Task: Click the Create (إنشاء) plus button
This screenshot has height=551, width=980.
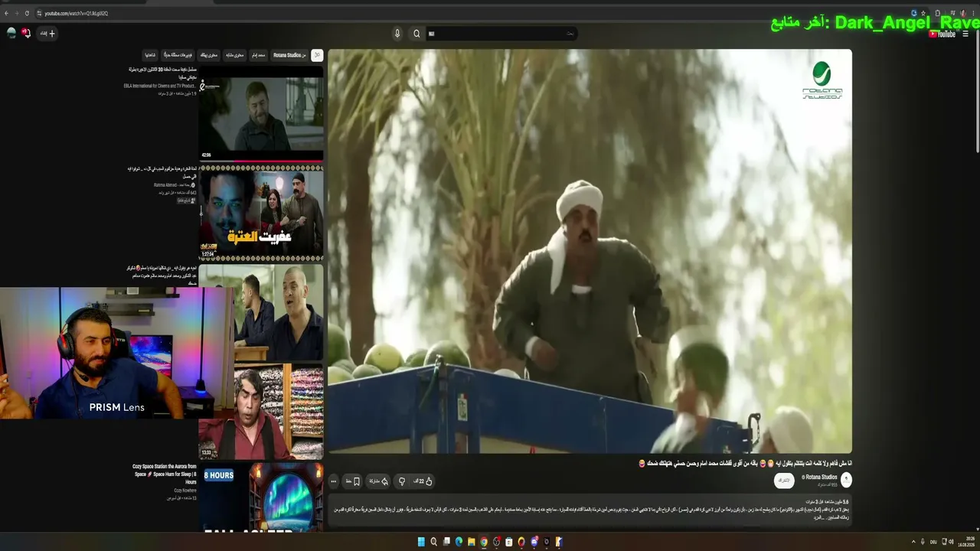Action: [x=47, y=33]
